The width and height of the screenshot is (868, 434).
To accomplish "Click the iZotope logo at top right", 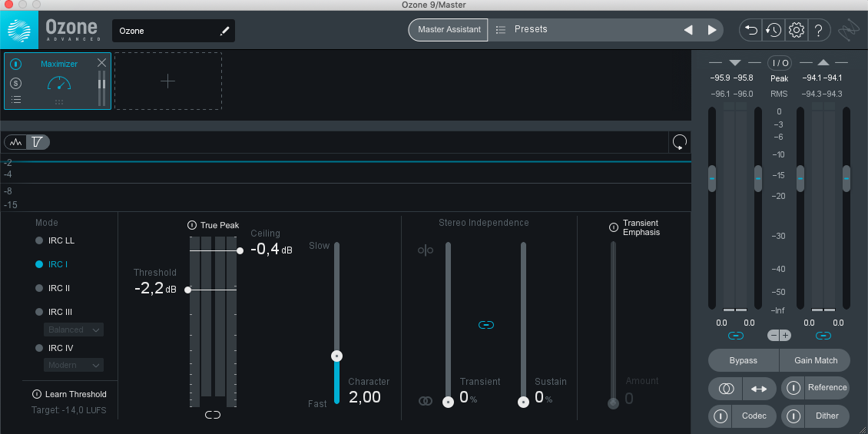I will tap(849, 31).
